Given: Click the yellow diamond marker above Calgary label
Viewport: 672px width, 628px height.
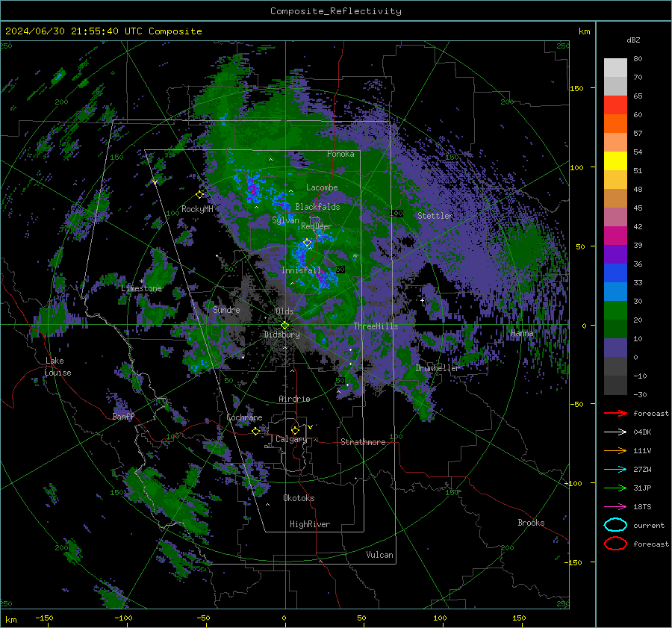Looking at the screenshot, I should pos(295,430).
